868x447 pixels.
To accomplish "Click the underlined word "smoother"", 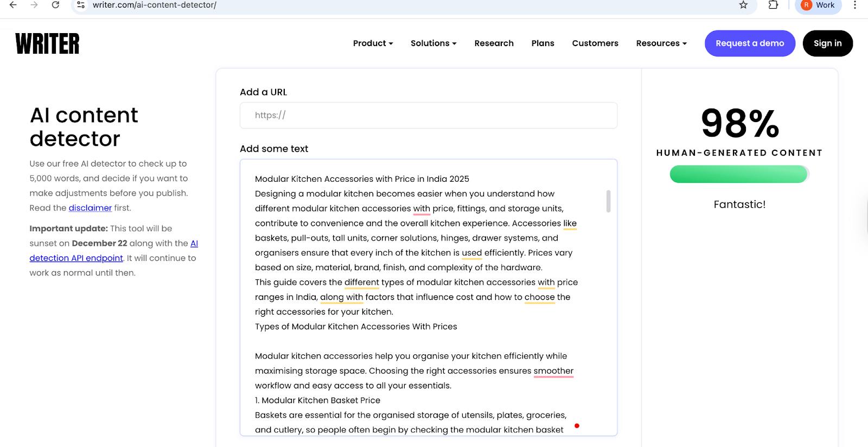I will [553, 371].
